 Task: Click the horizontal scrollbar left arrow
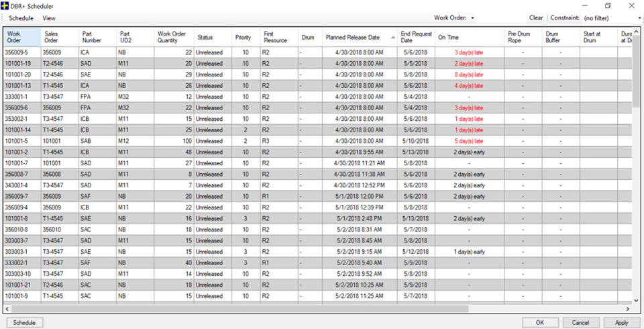pyautogui.click(x=7, y=308)
